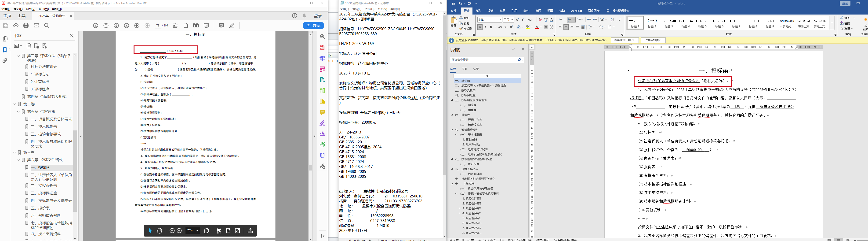This screenshot has height=241, width=868.
Task: Switch to Acrobat 工具 tab
Action: click(22, 16)
